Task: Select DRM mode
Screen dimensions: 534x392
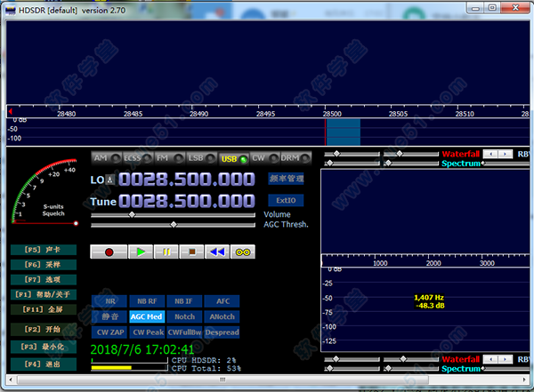Action: click(x=295, y=158)
